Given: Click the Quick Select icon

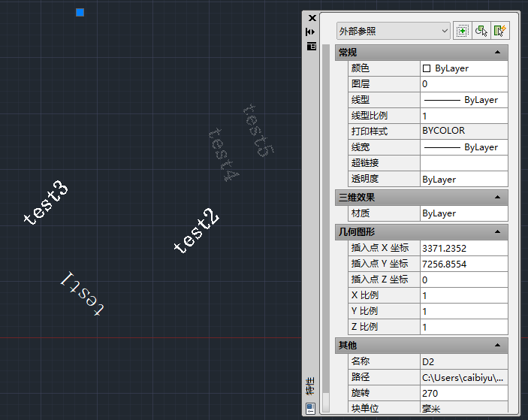Looking at the screenshot, I should pyautogui.click(x=500, y=31).
